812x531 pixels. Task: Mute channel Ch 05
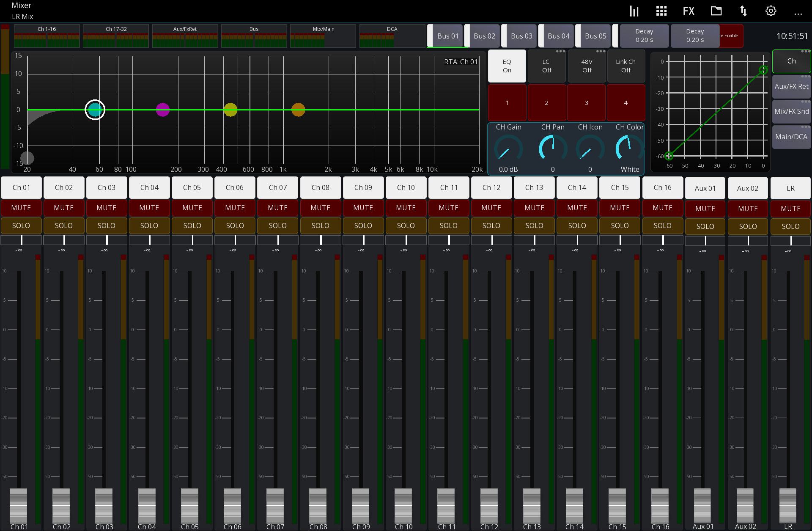pos(192,208)
